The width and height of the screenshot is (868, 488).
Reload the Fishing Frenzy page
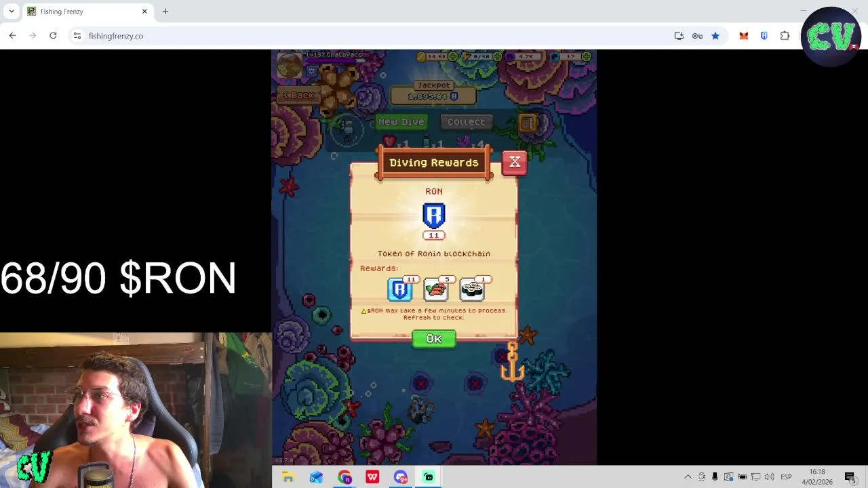click(53, 36)
